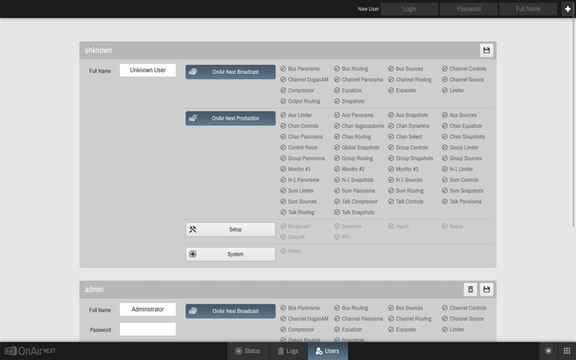Image resolution: width=576 pixels, height=360 pixels.
Task: Toggle the OnAir Next Production group for unknown
Action: (x=230, y=118)
